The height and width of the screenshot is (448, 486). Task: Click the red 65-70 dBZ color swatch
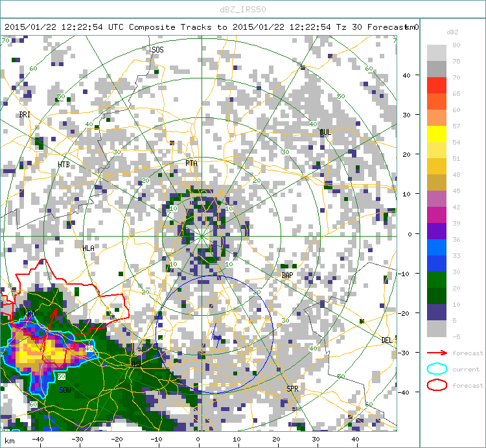(x=437, y=86)
